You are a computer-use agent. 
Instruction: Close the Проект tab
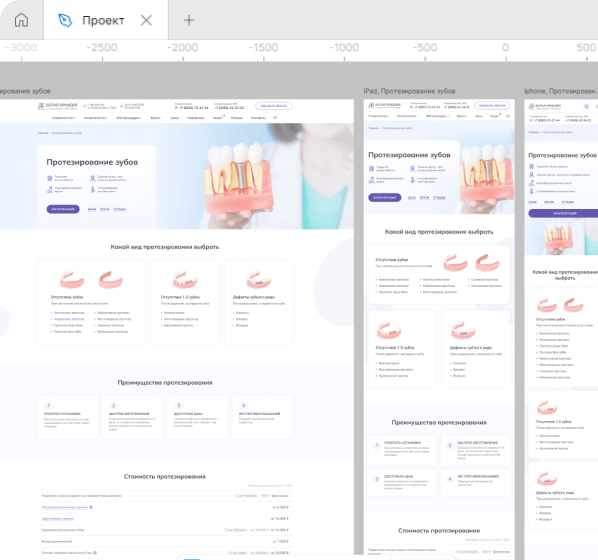146,20
